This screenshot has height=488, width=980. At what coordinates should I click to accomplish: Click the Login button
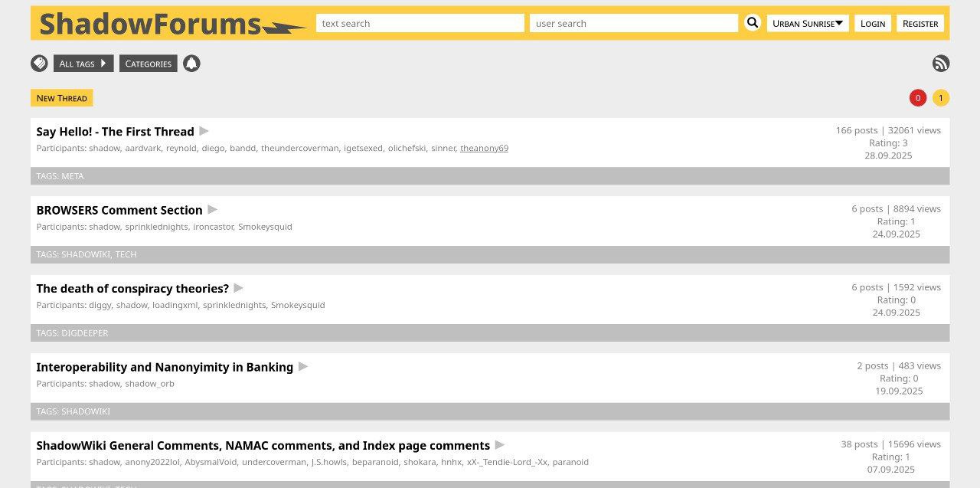click(x=873, y=23)
